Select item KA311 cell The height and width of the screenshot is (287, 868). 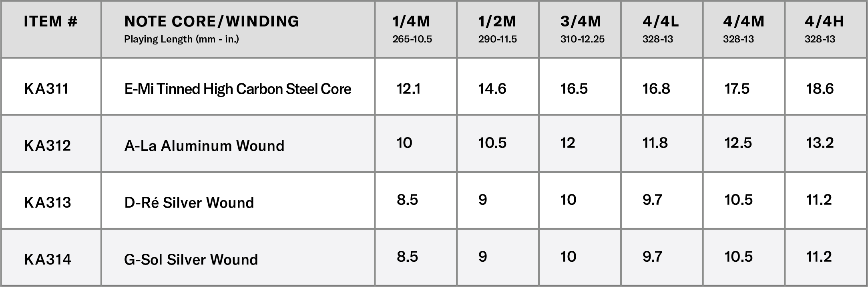[x=46, y=89]
